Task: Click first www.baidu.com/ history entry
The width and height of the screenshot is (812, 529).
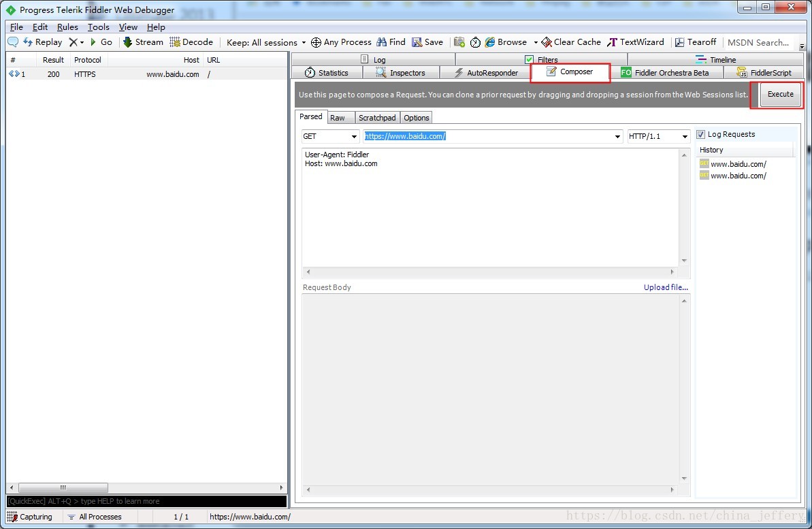Action: [733, 163]
